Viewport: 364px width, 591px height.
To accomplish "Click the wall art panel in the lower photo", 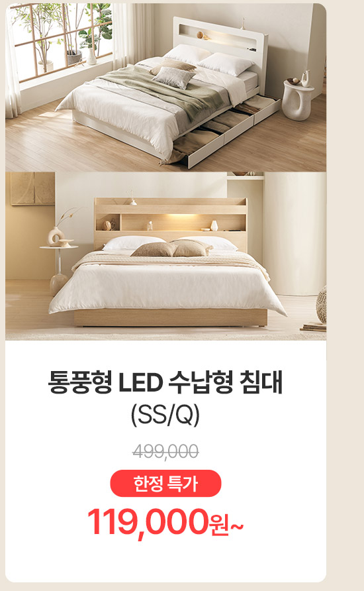I will pos(32,188).
